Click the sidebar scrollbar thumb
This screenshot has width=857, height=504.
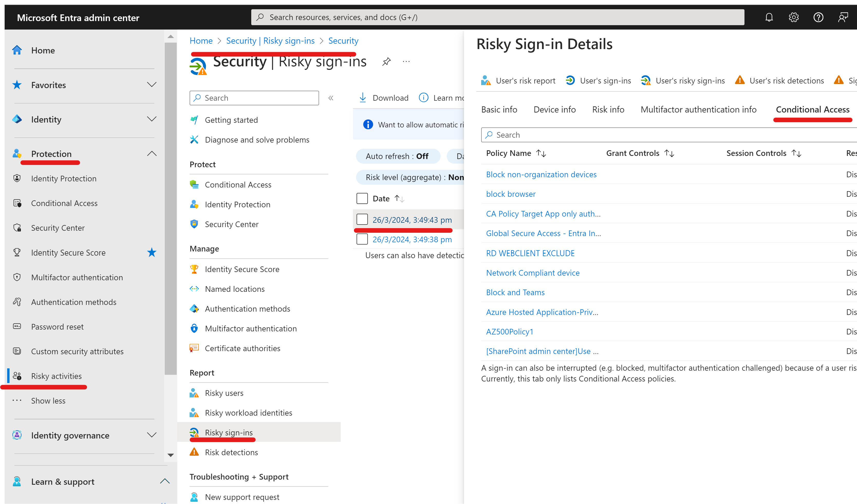click(x=171, y=208)
